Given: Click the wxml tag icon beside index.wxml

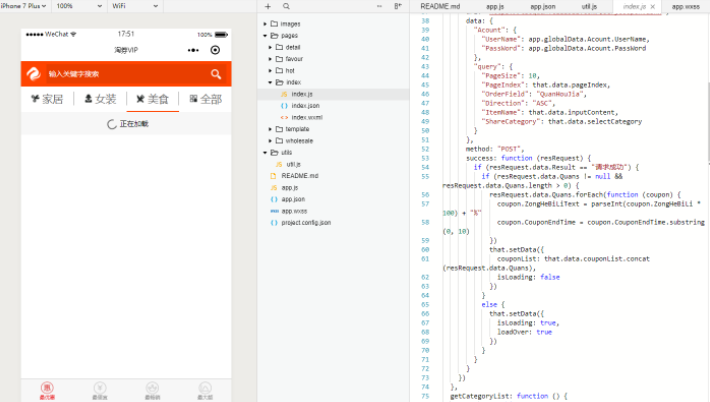Looking at the screenshot, I should click(284, 118).
